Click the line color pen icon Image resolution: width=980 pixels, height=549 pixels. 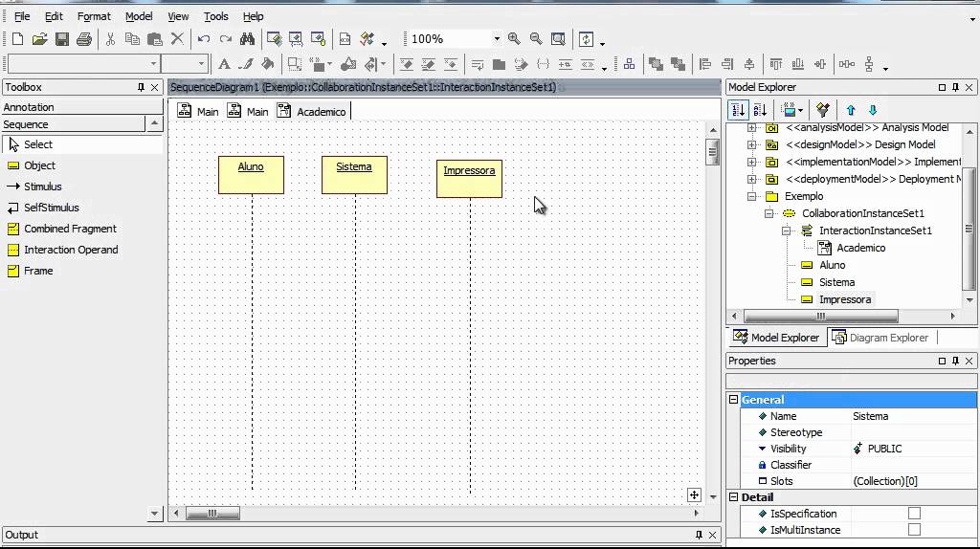tap(246, 64)
